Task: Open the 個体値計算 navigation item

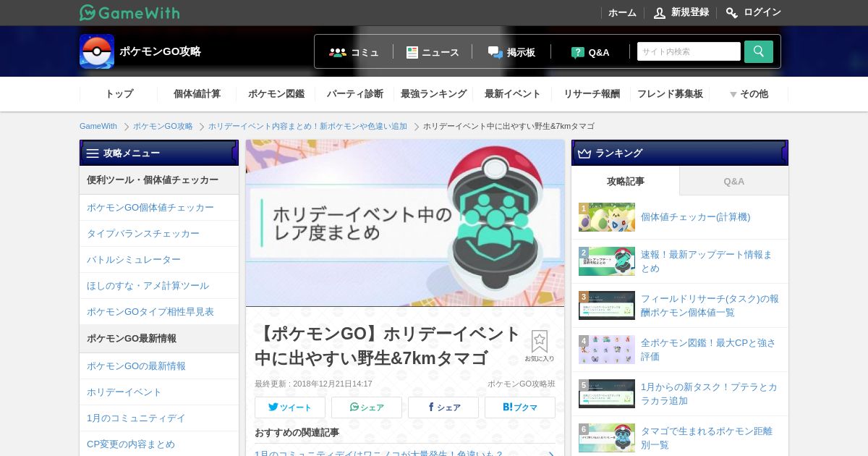Action: point(197,94)
